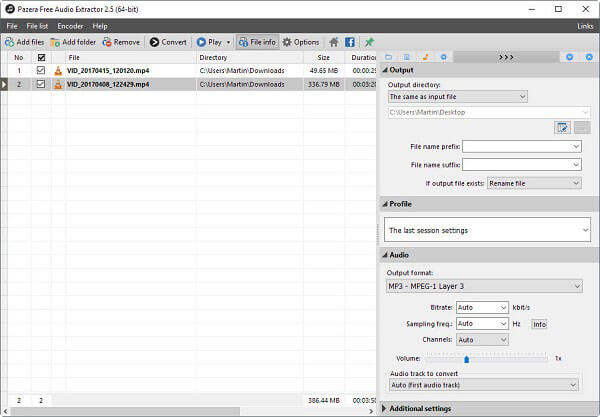The image size is (600, 417).
Task: Click the Info button beside sampling frequency
Action: pos(539,324)
